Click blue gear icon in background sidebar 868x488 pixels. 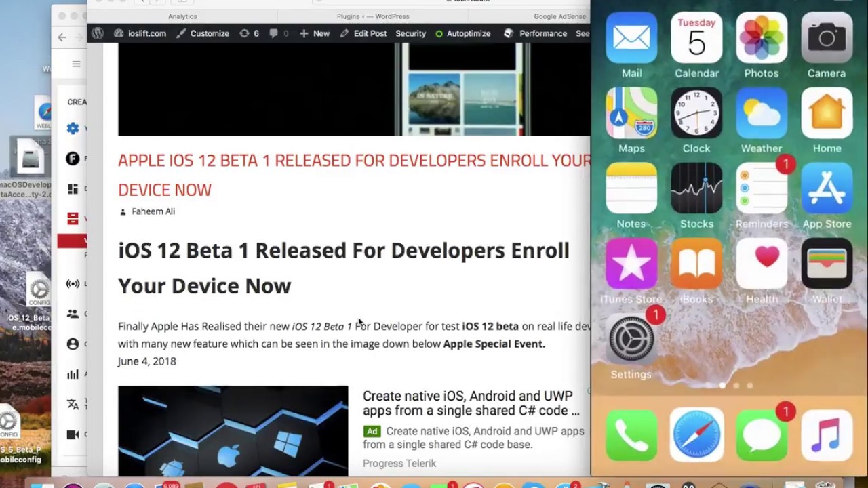point(73,128)
